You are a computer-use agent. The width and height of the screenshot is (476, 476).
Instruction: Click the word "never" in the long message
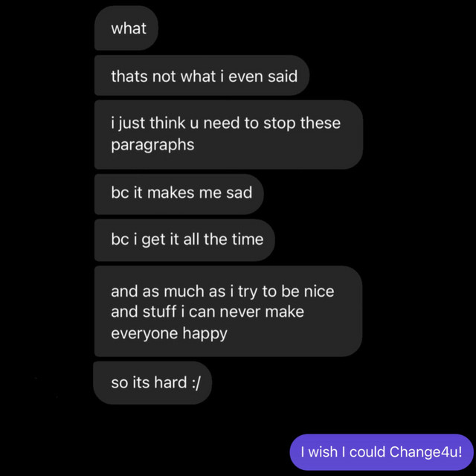click(245, 312)
